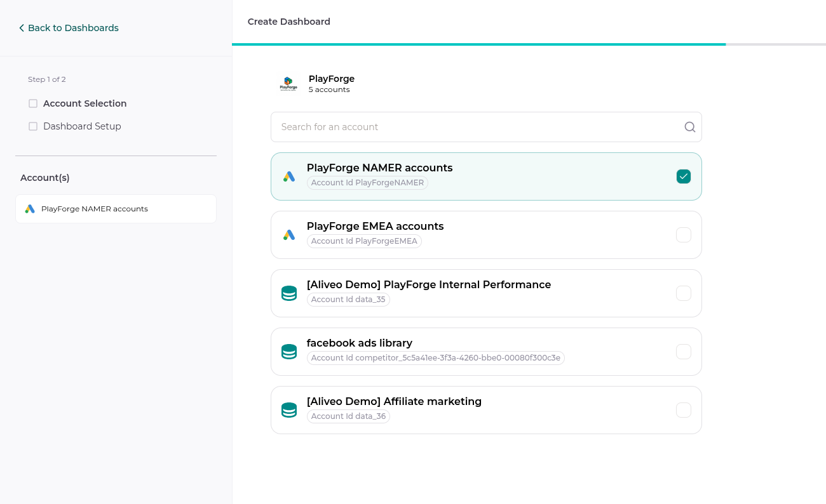826x504 pixels.
Task: Click Google Ads icon for EMEA accounts
Action: click(289, 235)
